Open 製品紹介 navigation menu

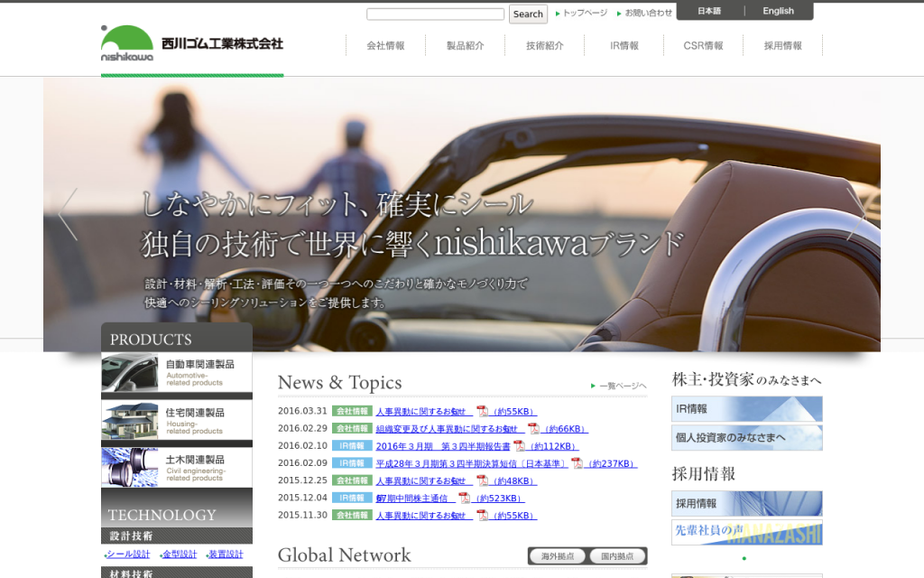pos(465,45)
